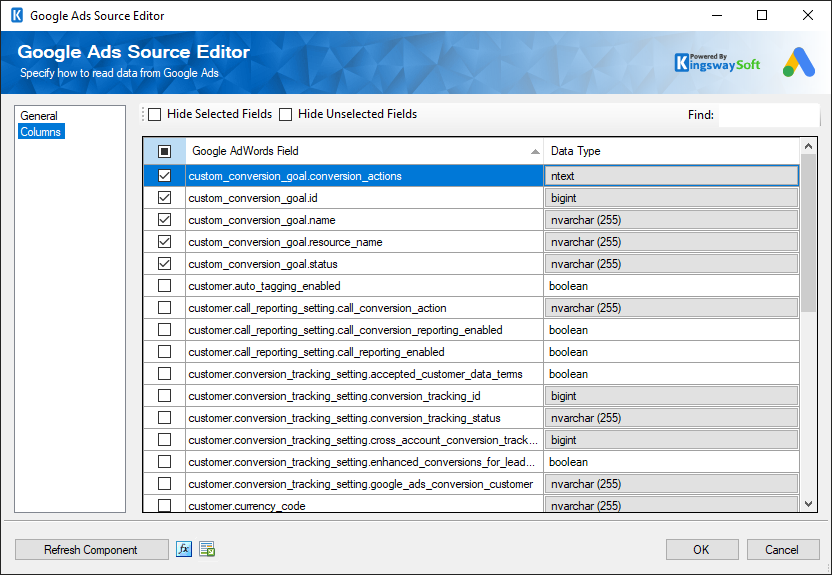Select customer.currency_code field name
The width and height of the screenshot is (832, 575).
click(247, 506)
